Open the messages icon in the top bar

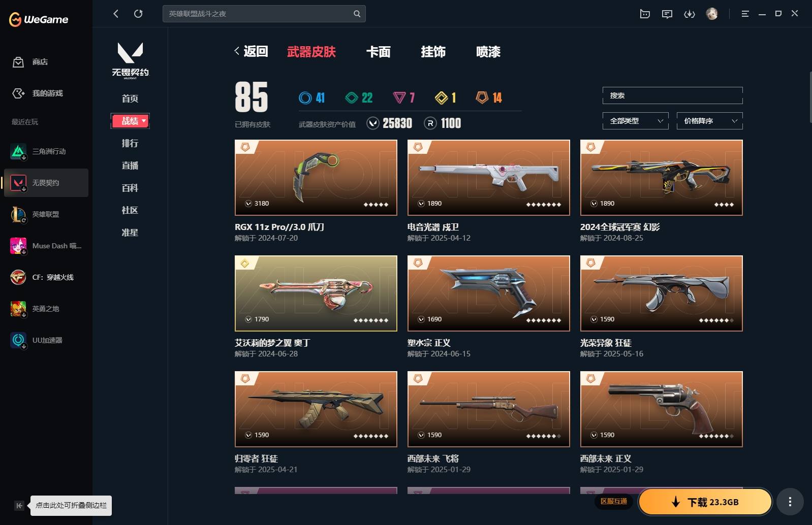coord(667,14)
